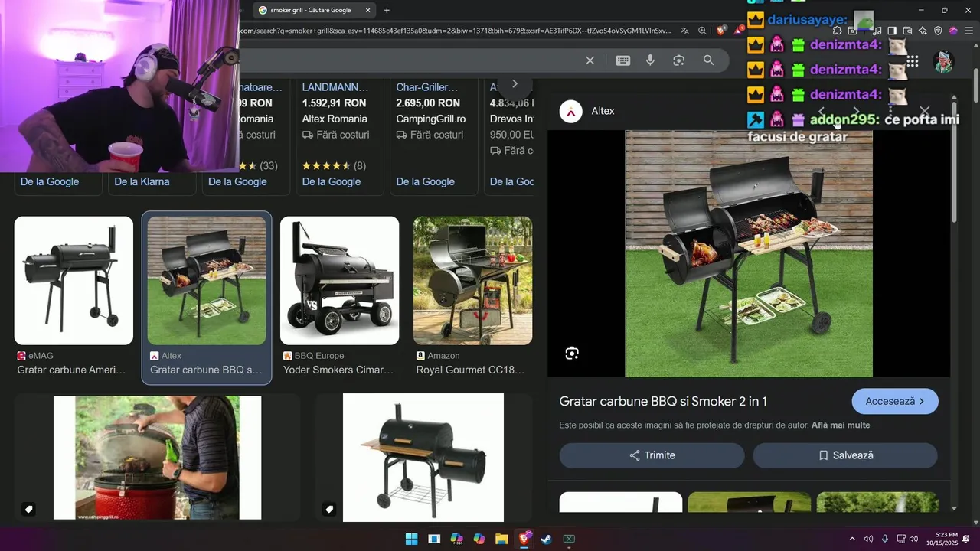
Task: Open a new browser tab
Action: [387, 10]
